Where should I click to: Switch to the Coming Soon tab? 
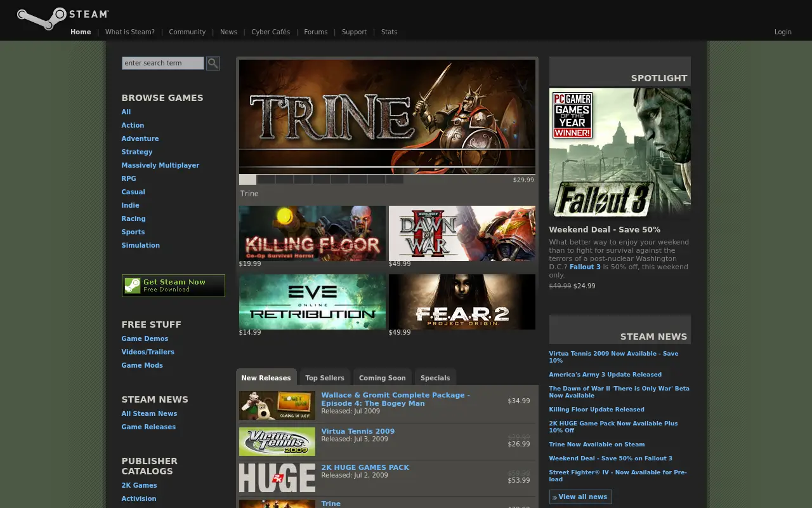click(383, 377)
